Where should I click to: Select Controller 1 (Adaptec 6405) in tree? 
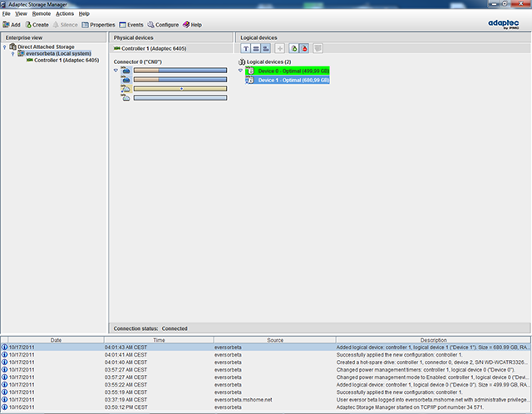[x=66, y=60]
